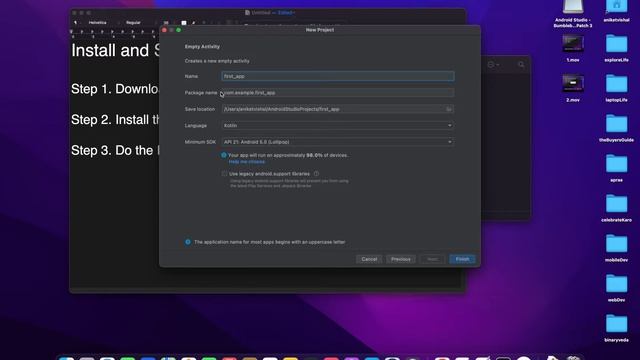The height and width of the screenshot is (360, 640).
Task: Open the paragraph styles button in TextEdit toolbar
Action: pyautogui.click(x=76, y=22)
